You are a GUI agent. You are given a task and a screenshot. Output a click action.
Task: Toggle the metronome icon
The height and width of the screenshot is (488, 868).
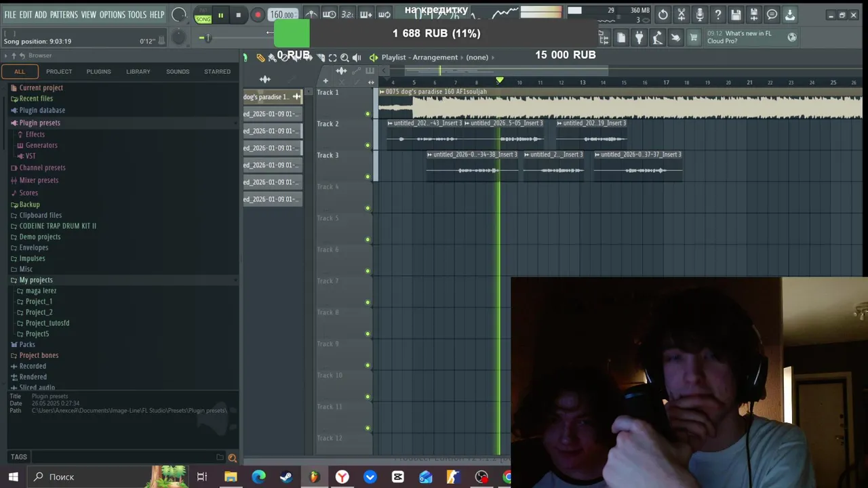311,14
